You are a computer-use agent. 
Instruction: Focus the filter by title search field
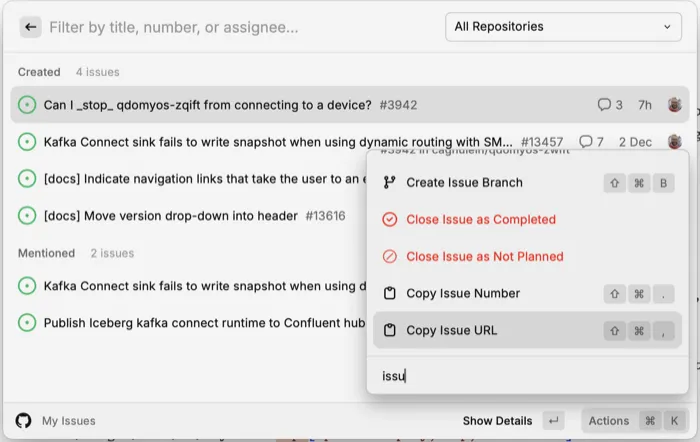pyautogui.click(x=240, y=27)
